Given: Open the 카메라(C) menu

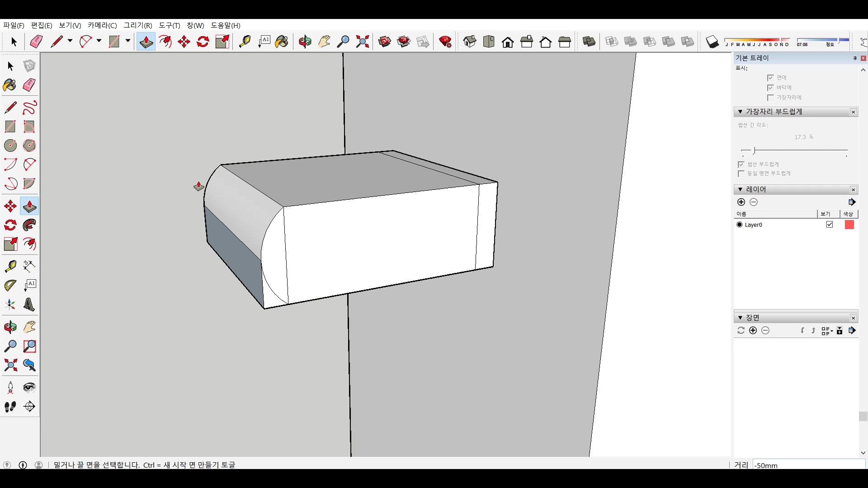Looking at the screenshot, I should tap(102, 25).
